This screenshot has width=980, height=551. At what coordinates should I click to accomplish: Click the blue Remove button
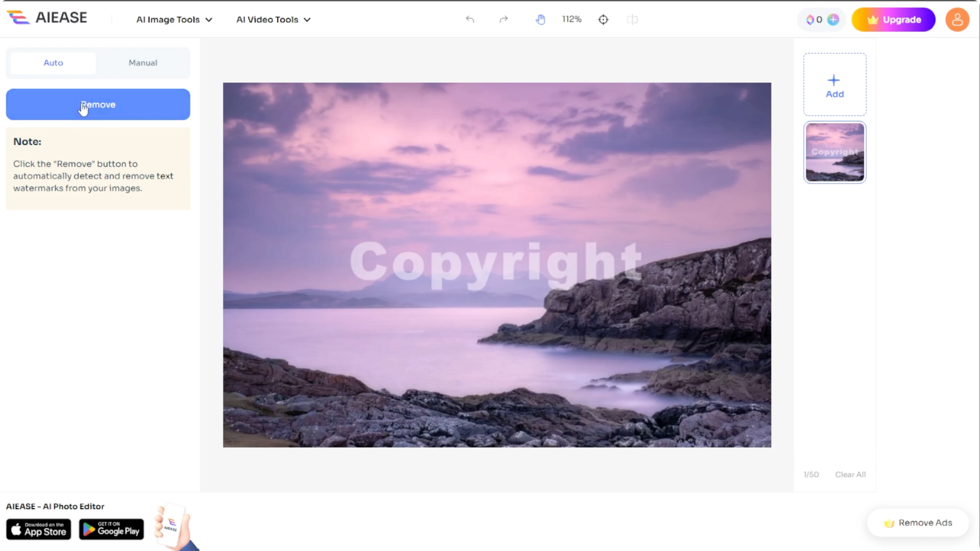tap(98, 105)
